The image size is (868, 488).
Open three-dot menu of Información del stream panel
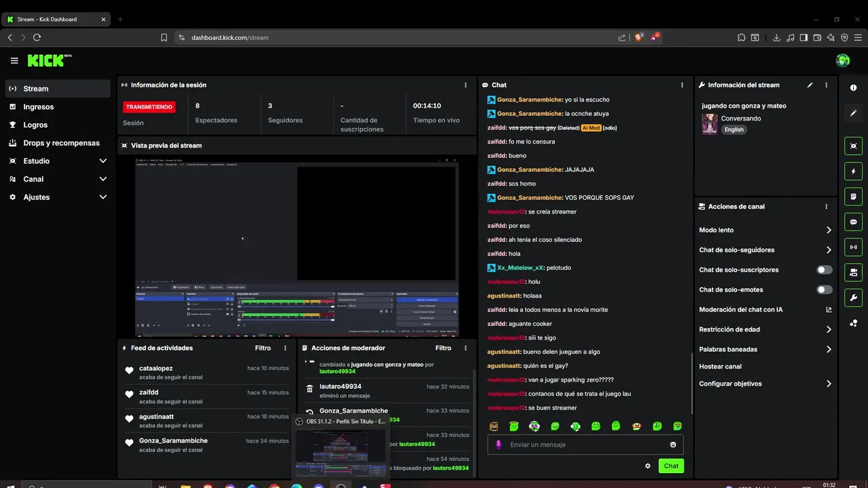click(x=826, y=85)
